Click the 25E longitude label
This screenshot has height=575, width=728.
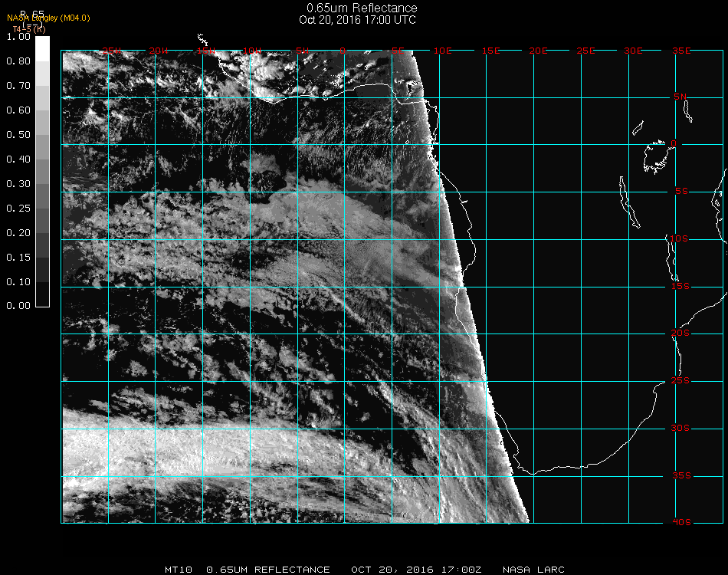[x=585, y=51]
